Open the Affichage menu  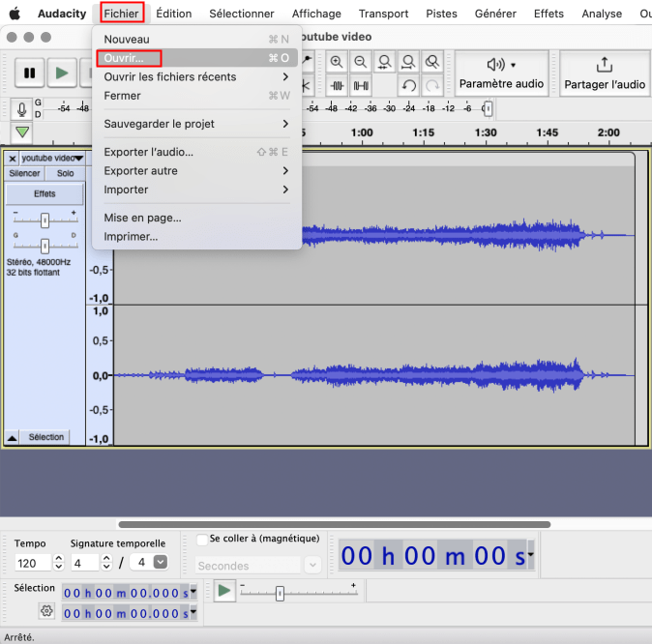(x=316, y=14)
